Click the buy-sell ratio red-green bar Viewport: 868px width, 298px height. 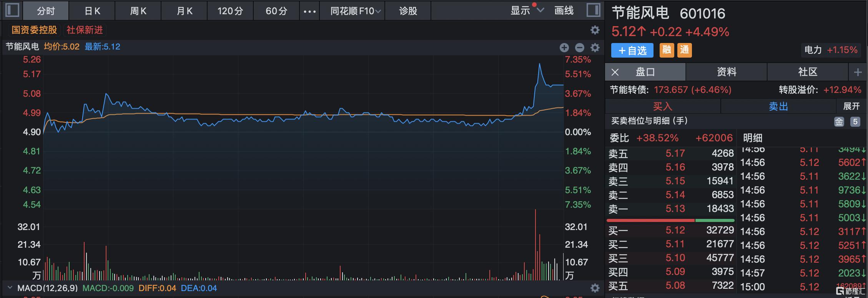(670, 220)
